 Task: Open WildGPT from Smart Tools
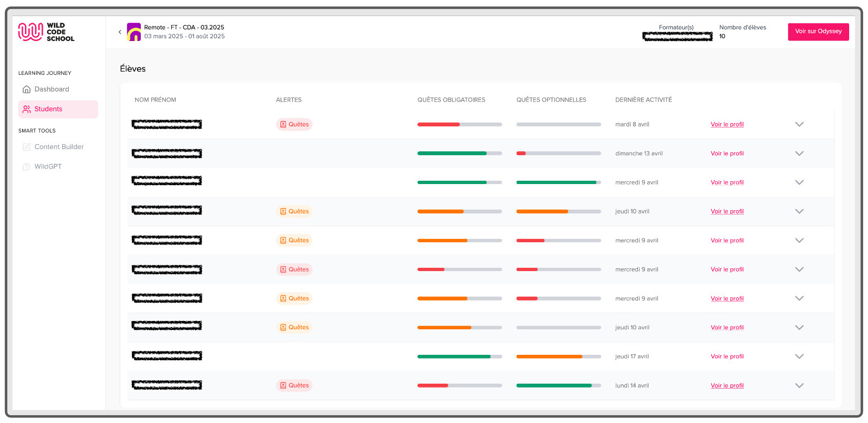click(42, 166)
